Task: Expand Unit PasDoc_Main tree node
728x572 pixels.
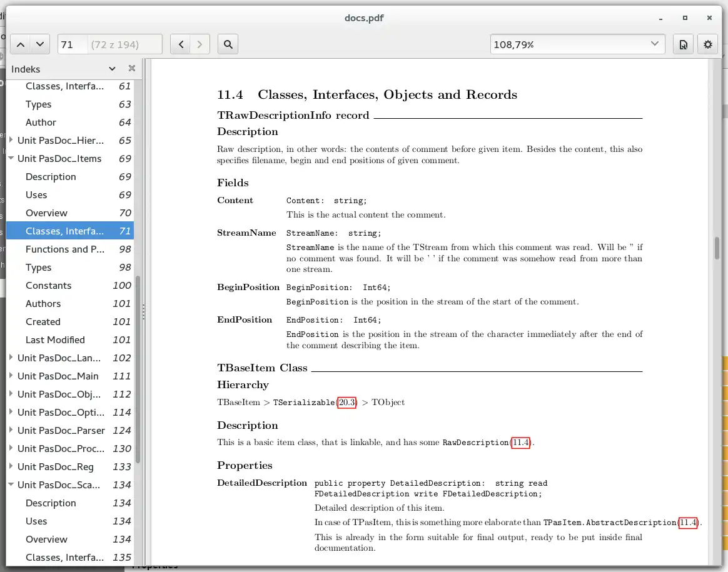Action: (x=11, y=375)
